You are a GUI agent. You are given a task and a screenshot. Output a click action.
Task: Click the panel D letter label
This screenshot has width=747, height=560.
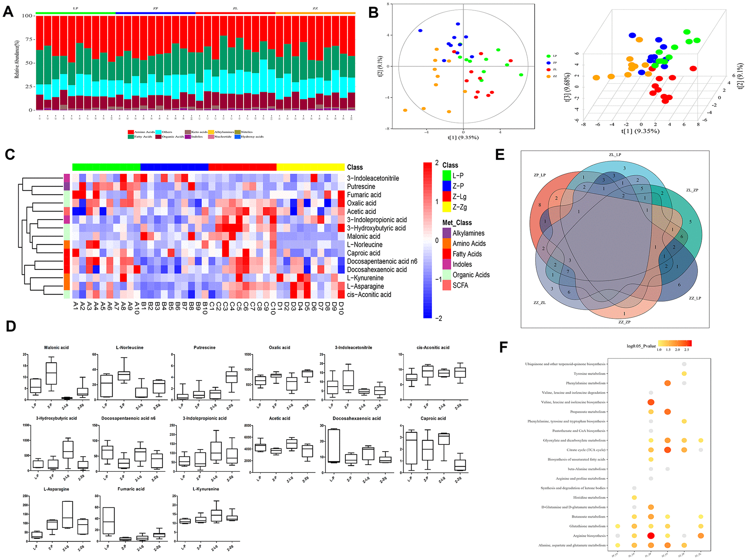pos(11,326)
